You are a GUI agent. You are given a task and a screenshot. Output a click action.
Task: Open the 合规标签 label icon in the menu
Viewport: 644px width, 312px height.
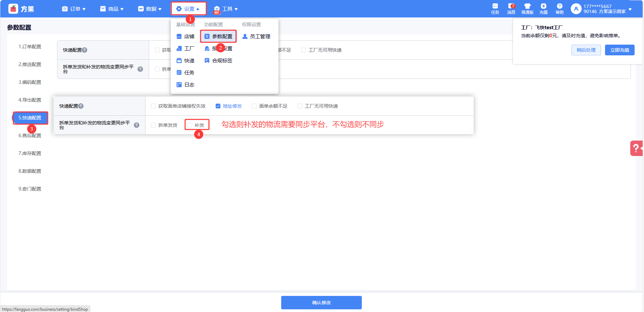coord(207,60)
